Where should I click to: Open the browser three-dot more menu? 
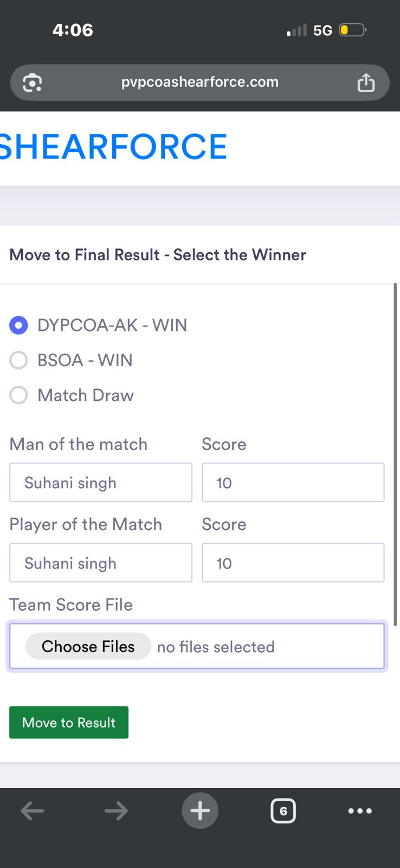click(x=360, y=811)
